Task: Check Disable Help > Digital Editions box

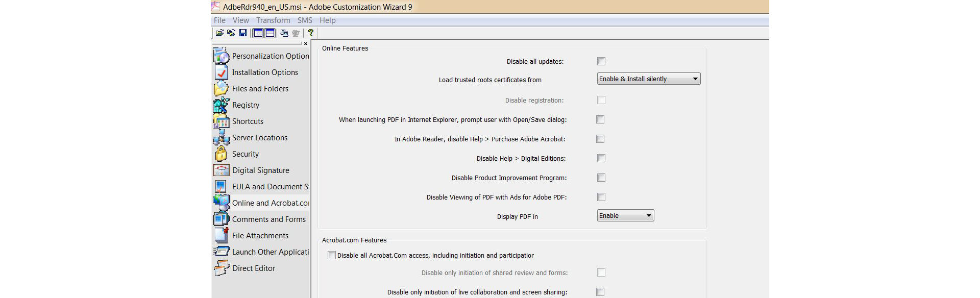Action: tap(601, 158)
